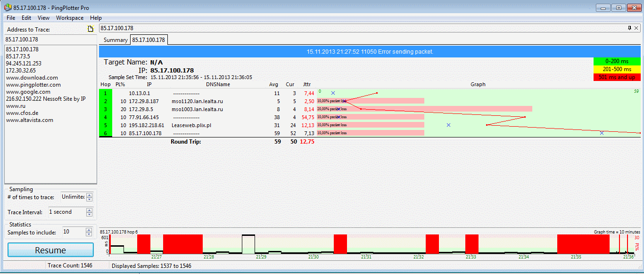Select www.pingplotter.com from address list

point(33,85)
